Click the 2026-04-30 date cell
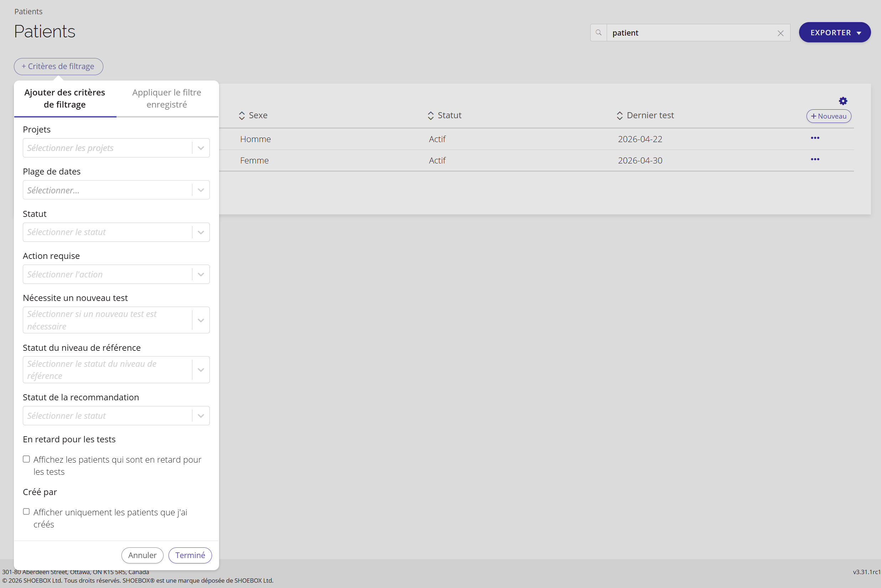 pyautogui.click(x=640, y=161)
